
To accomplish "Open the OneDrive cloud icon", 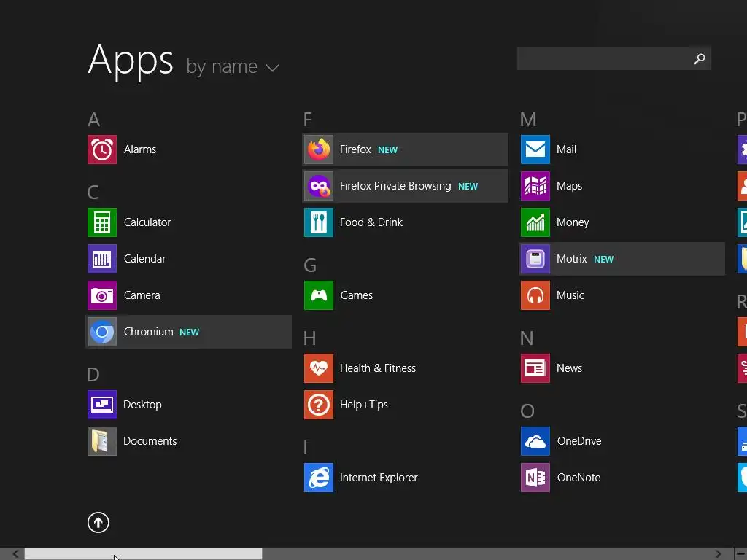I will pyautogui.click(x=535, y=441).
